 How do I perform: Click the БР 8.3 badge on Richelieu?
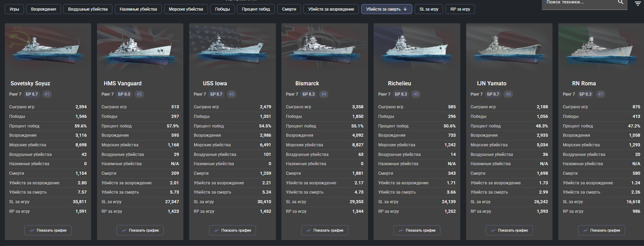(401, 94)
